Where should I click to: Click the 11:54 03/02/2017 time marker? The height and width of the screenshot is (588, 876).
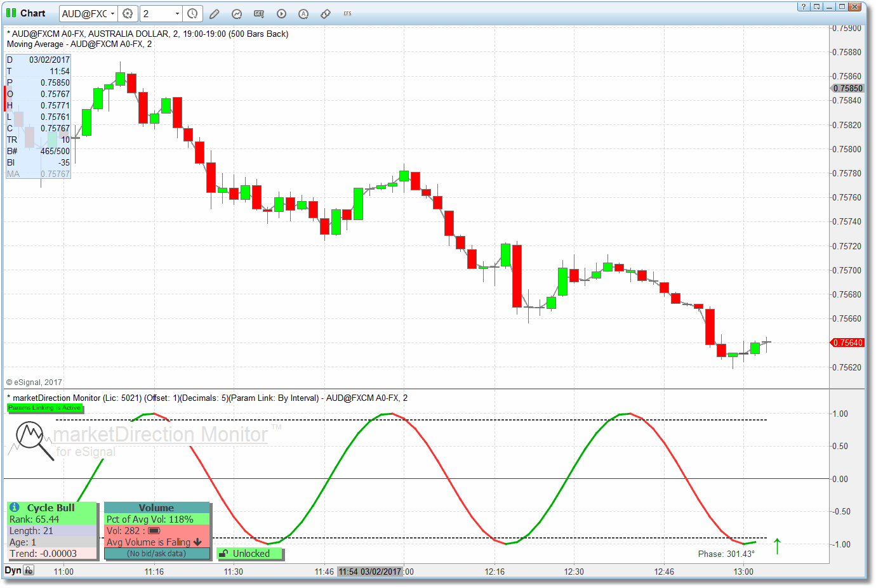[x=369, y=572]
